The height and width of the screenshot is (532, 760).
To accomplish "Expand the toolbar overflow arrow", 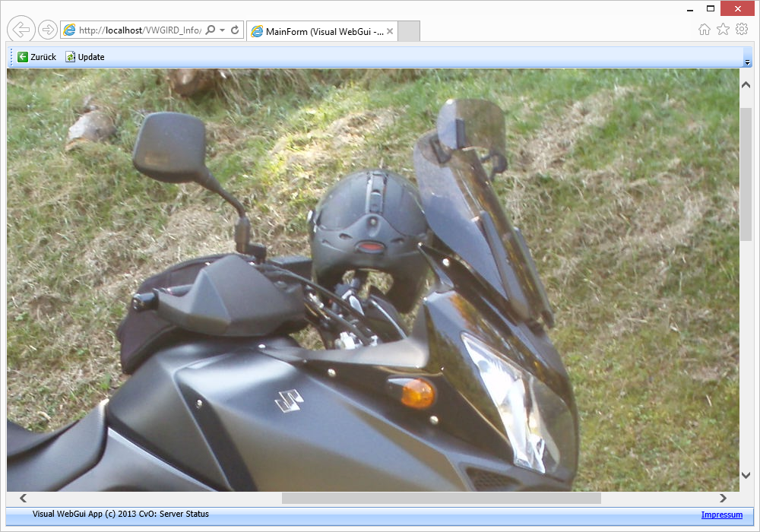I will click(747, 62).
